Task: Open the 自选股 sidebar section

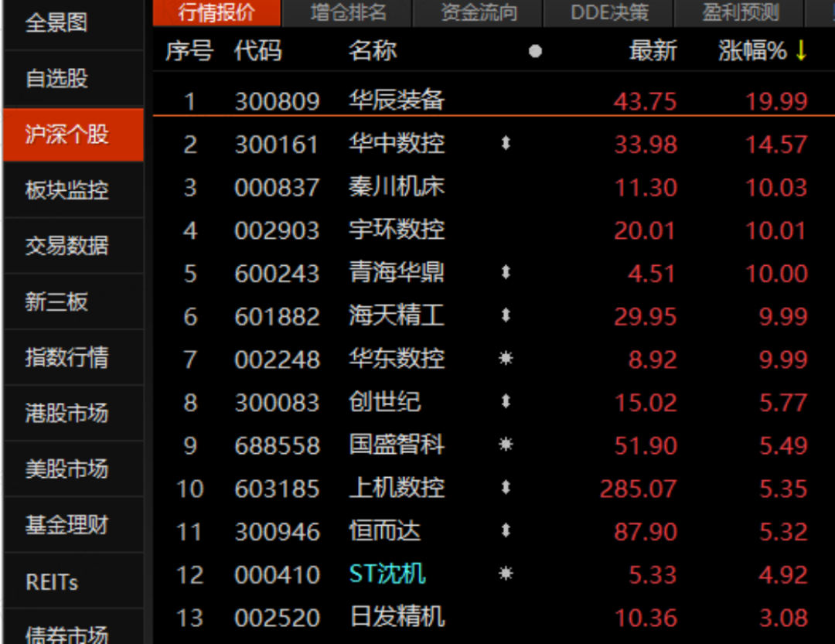Action: click(73, 78)
